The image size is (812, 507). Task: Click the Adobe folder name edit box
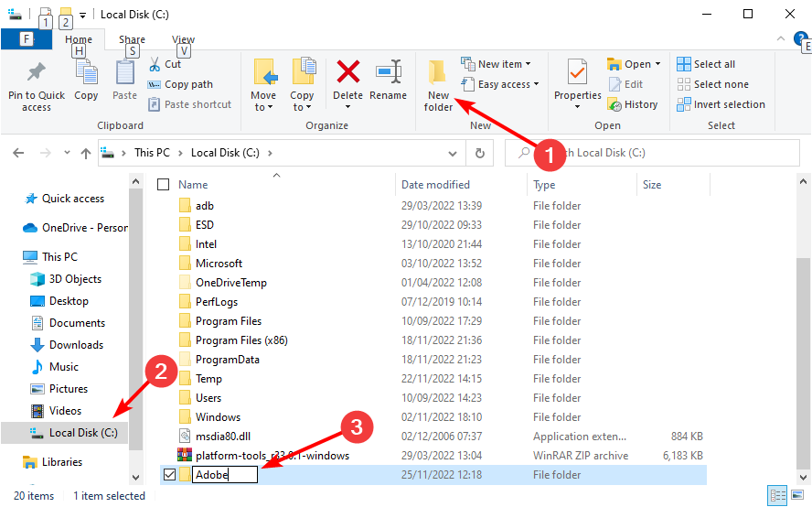[225, 475]
